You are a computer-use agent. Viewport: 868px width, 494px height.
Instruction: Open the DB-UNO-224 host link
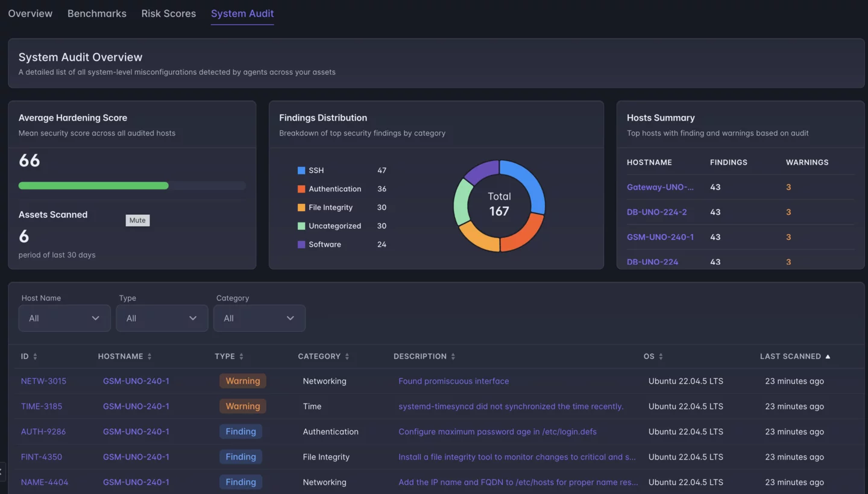click(x=652, y=262)
